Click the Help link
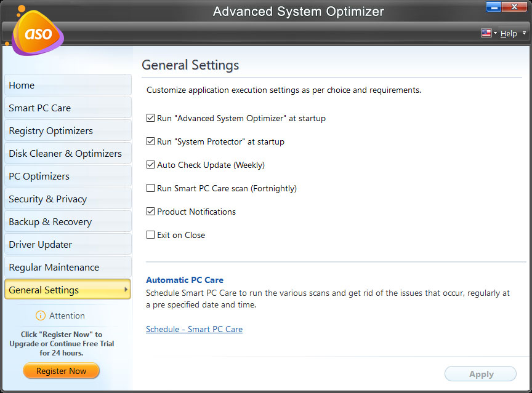Image resolution: width=532 pixels, height=393 pixels. click(x=509, y=33)
